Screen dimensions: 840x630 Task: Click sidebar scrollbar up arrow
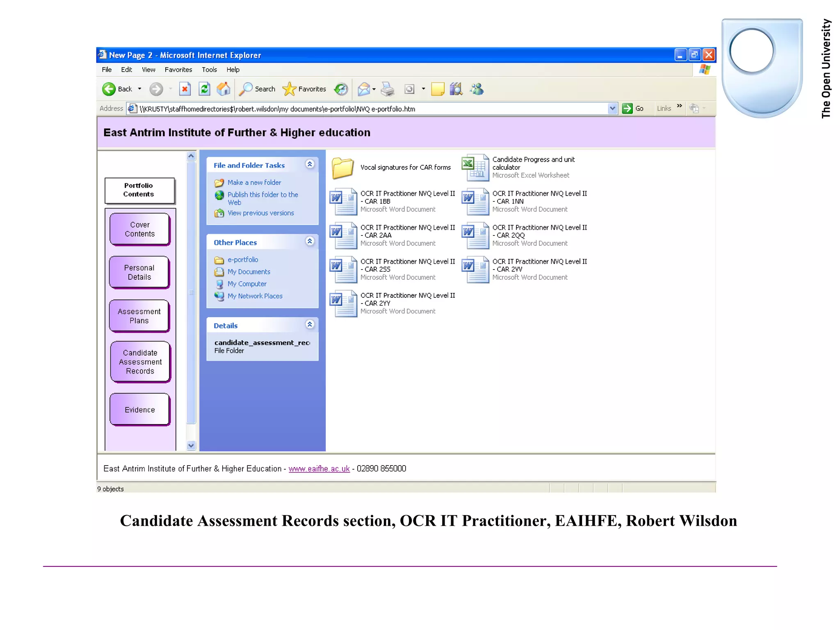point(191,156)
